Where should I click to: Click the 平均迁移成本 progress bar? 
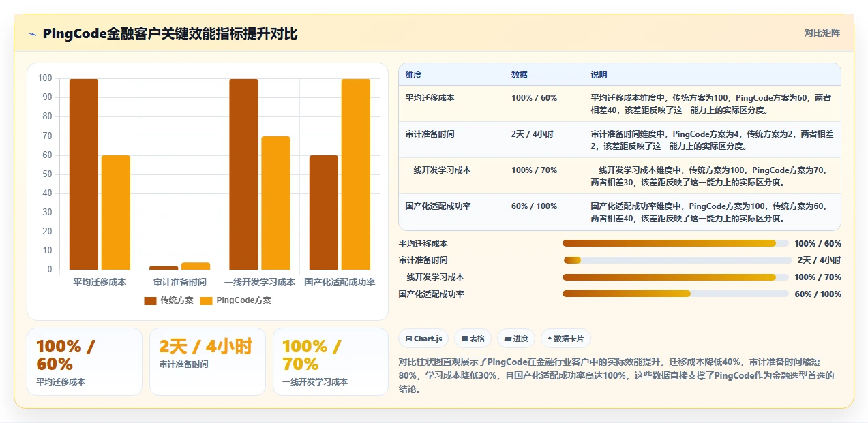point(675,243)
